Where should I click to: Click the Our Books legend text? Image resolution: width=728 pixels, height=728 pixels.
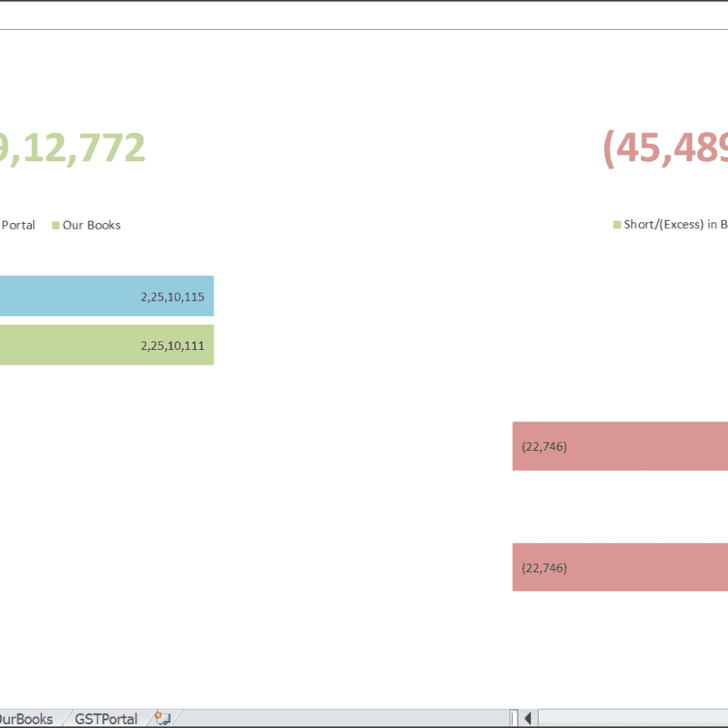click(92, 225)
